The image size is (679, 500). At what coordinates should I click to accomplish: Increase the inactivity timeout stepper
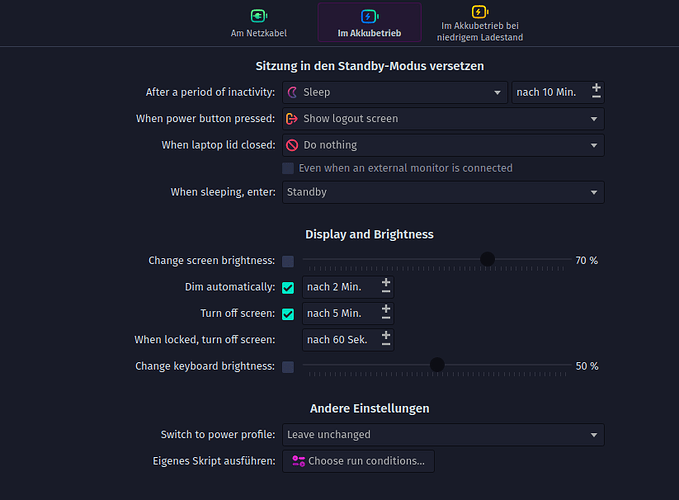597,87
